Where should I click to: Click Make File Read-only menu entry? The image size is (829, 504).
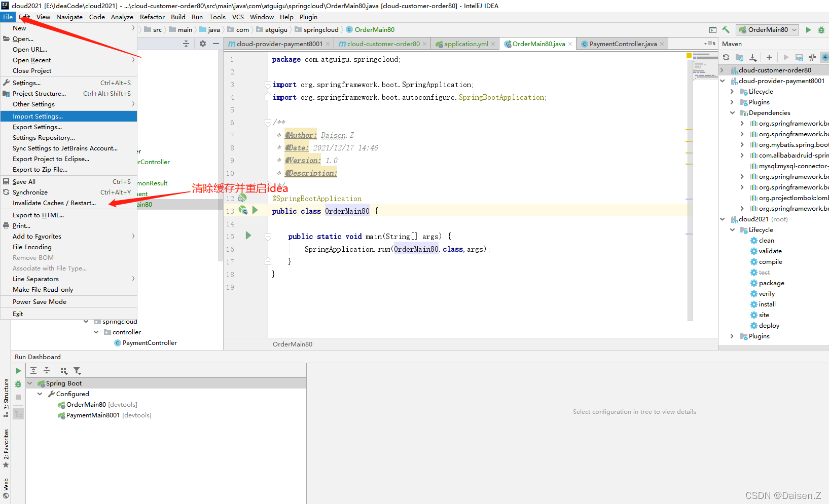click(68, 289)
